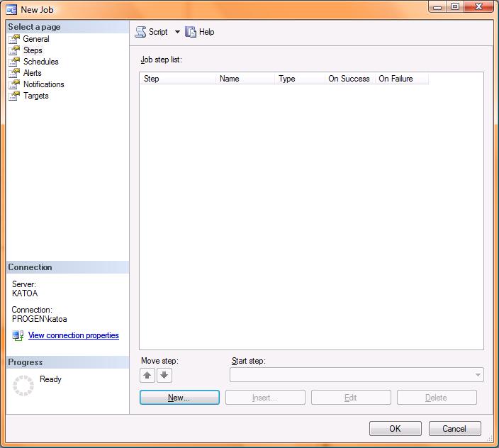Click the General page icon

(14, 39)
